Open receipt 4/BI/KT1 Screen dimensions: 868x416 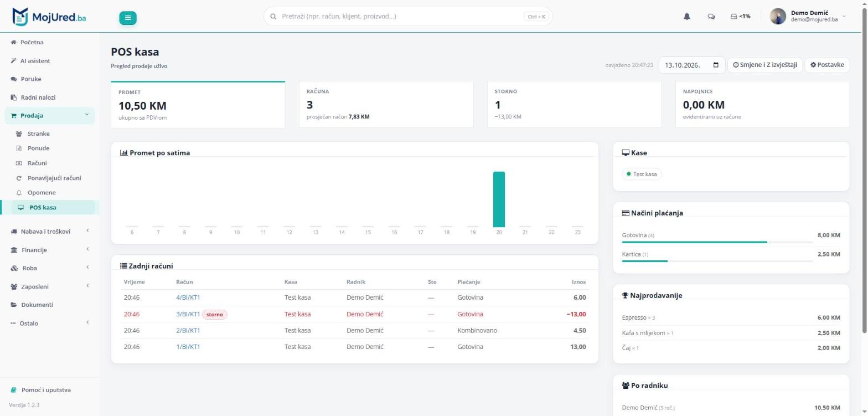[188, 297]
